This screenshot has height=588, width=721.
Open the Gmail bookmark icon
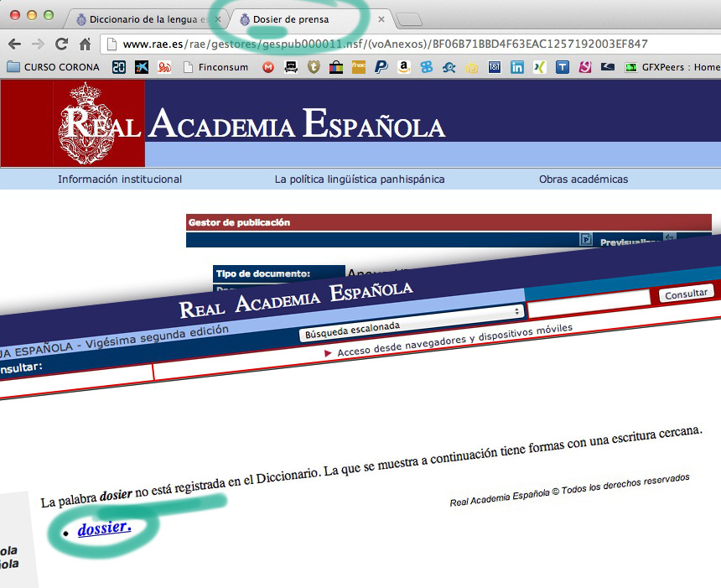click(x=267, y=67)
